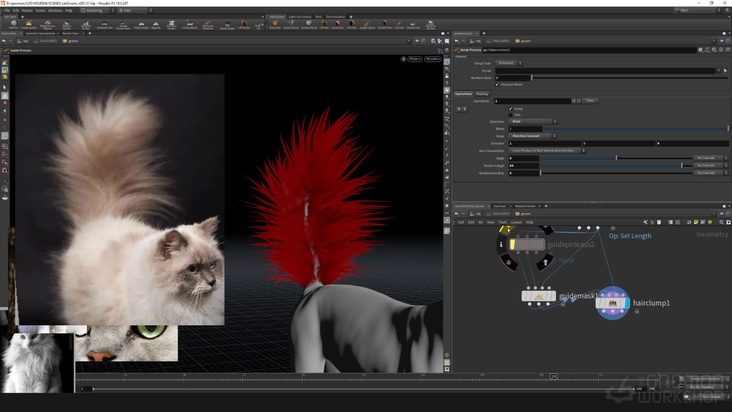Open the parameter gear settings icon
The width and height of the screenshot is (732, 412).
click(x=700, y=49)
